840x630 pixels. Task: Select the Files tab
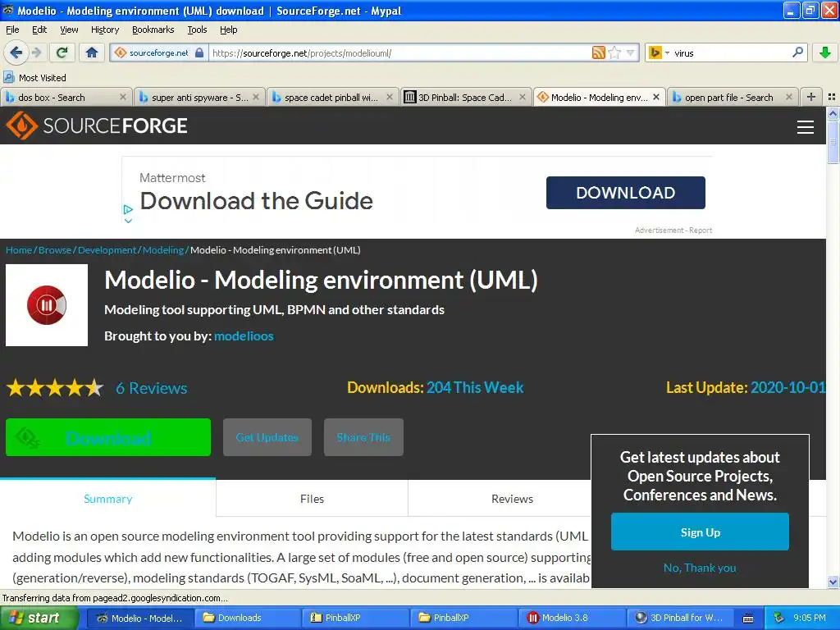[x=312, y=498]
